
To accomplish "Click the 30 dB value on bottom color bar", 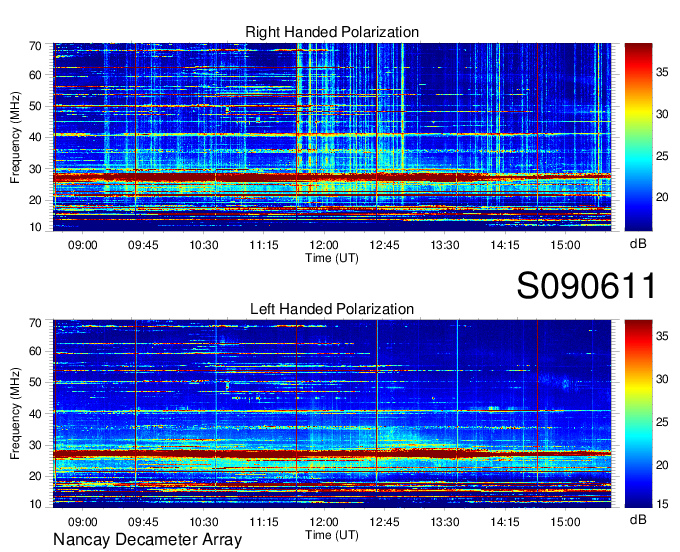I will click(x=662, y=379).
